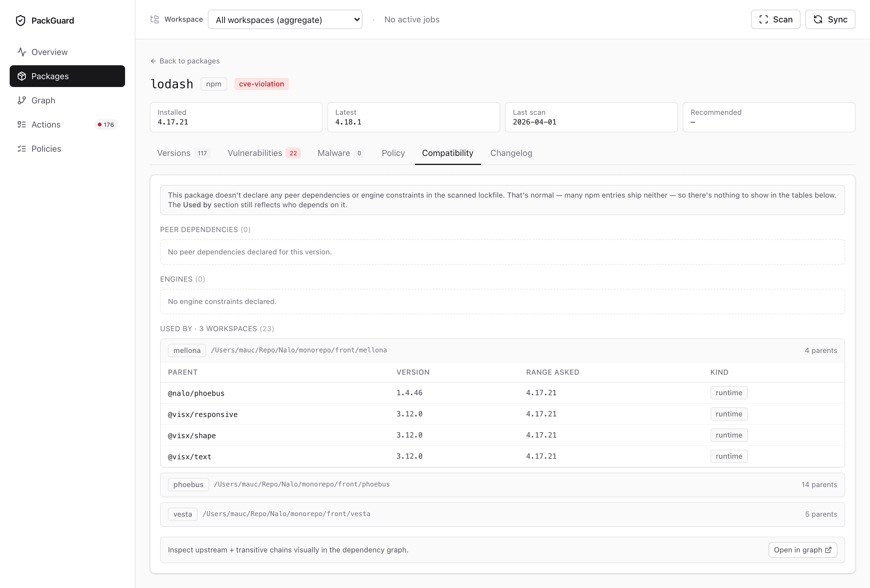The image size is (870, 588).
Task: Click the @visx/shape parent row
Action: [x=502, y=435]
